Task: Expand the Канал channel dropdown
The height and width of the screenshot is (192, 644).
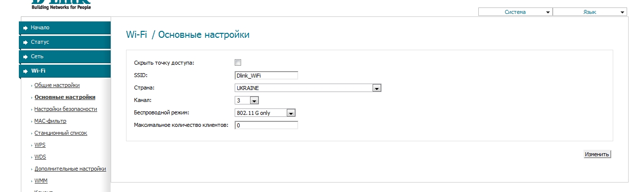Action: [x=247, y=100]
